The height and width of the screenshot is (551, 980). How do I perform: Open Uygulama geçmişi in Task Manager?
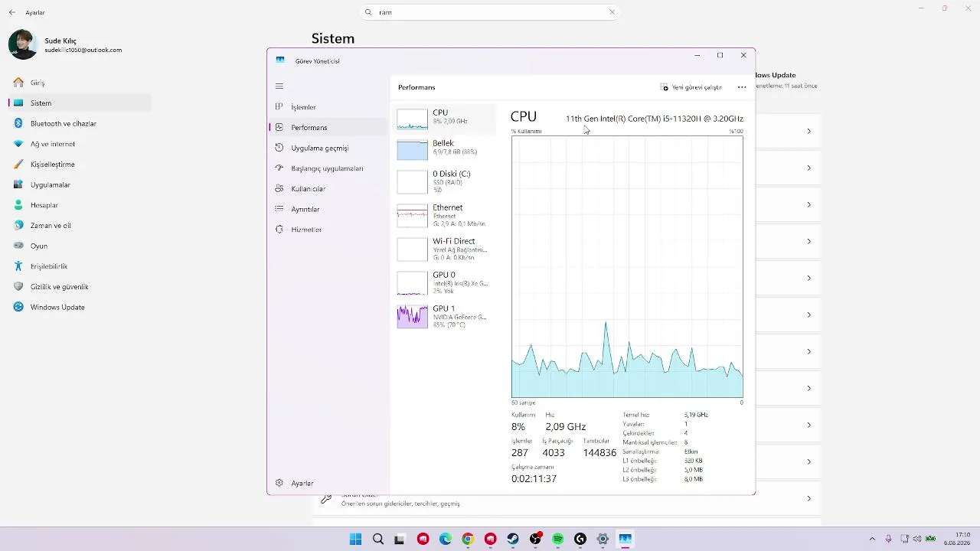click(329, 148)
